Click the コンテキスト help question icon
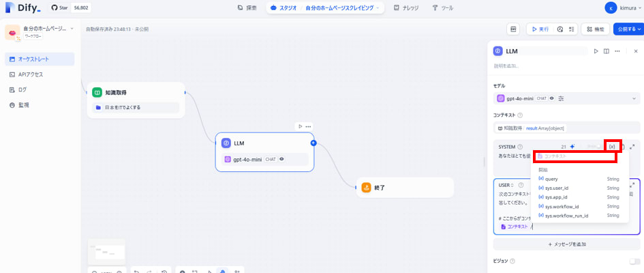This screenshot has height=273, width=644. [x=520, y=115]
